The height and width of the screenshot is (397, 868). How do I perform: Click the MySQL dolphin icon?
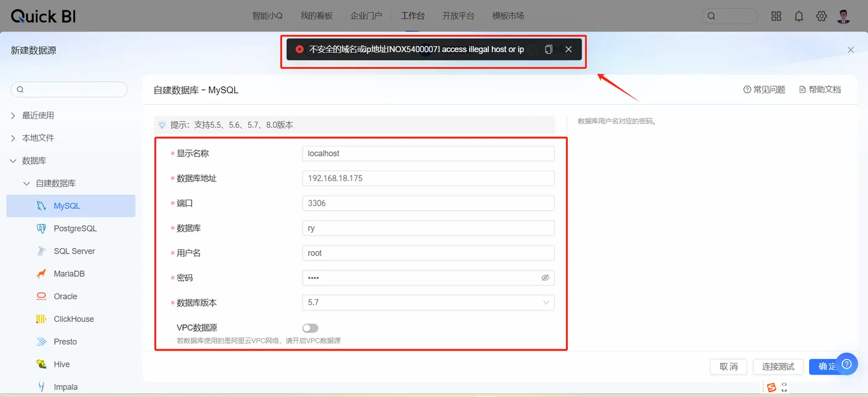42,206
